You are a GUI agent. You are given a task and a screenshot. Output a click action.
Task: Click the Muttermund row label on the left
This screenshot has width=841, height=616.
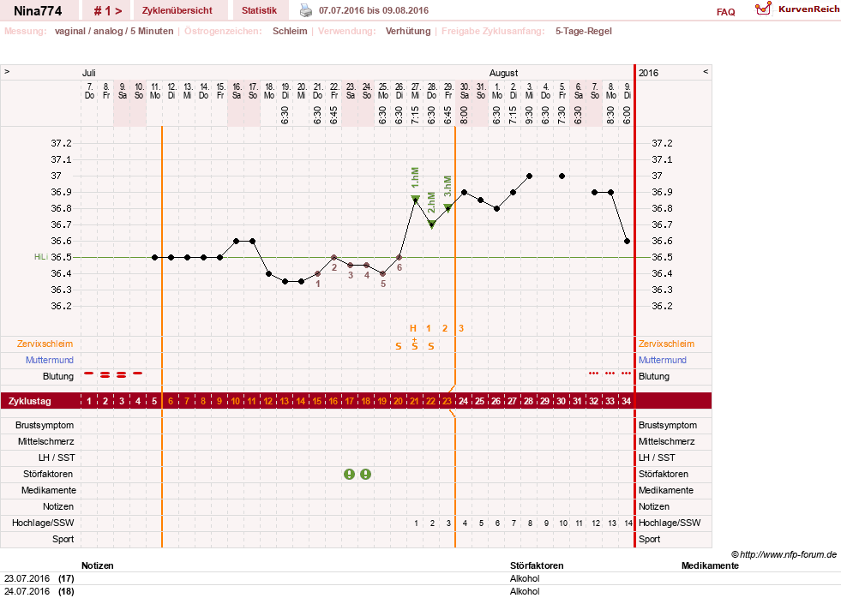tap(50, 361)
